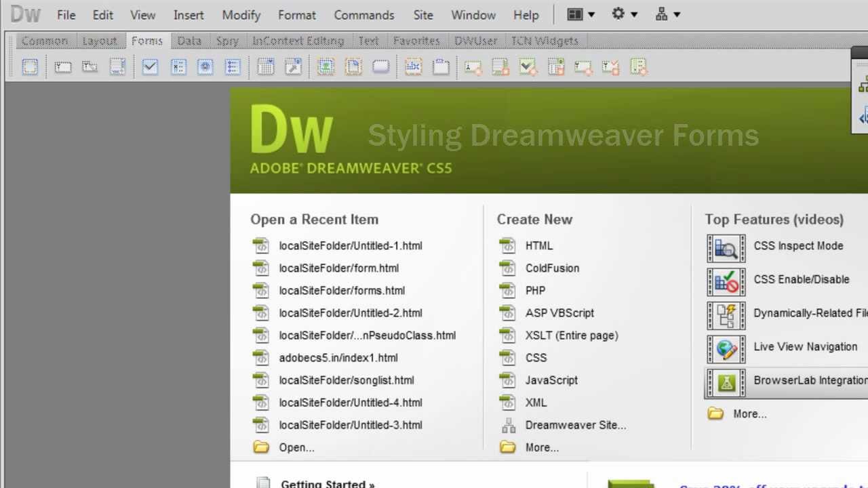Switch to the Common insert tab

click(45, 41)
